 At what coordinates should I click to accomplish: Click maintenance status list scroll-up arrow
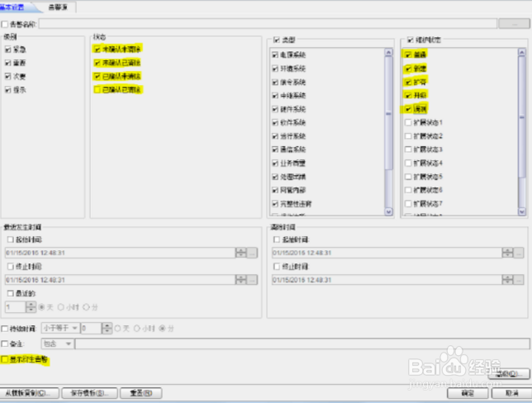(522, 52)
